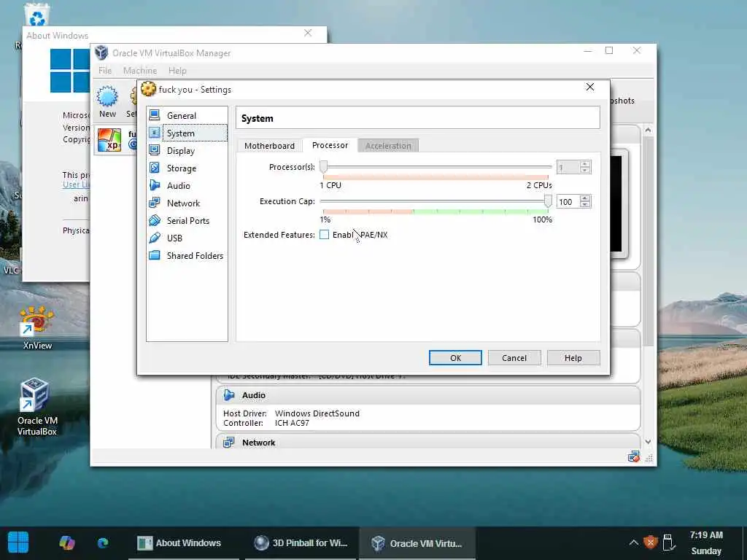Show hidden system tray icons
The width and height of the screenshot is (747, 560).
pos(633,542)
